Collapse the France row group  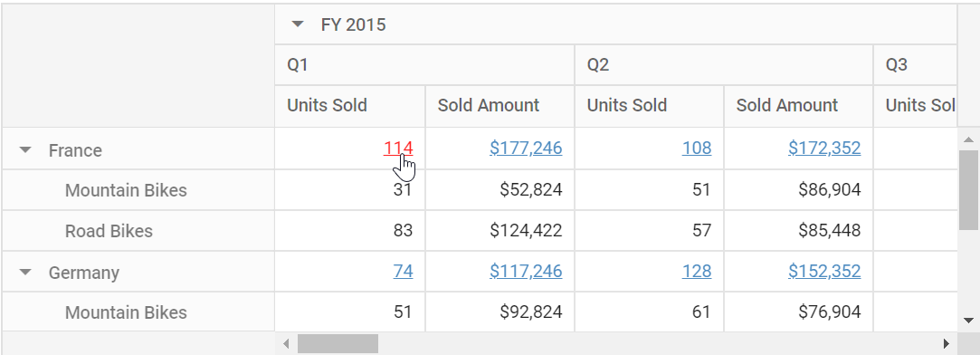pos(25,150)
